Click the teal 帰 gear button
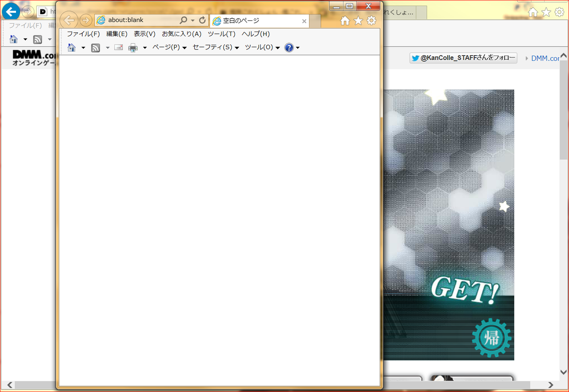Image resolution: width=569 pixels, height=392 pixels. click(x=491, y=338)
